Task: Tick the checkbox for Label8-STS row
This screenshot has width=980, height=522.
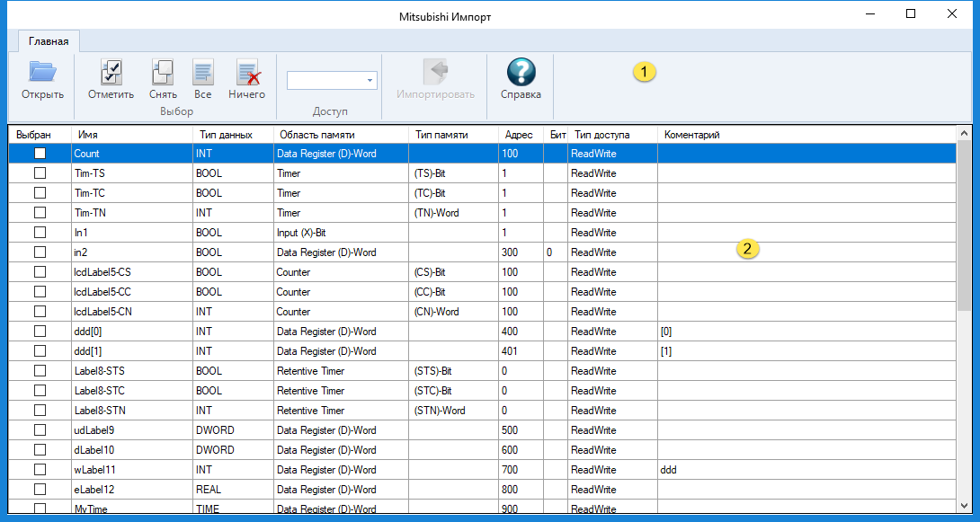Action: point(40,371)
